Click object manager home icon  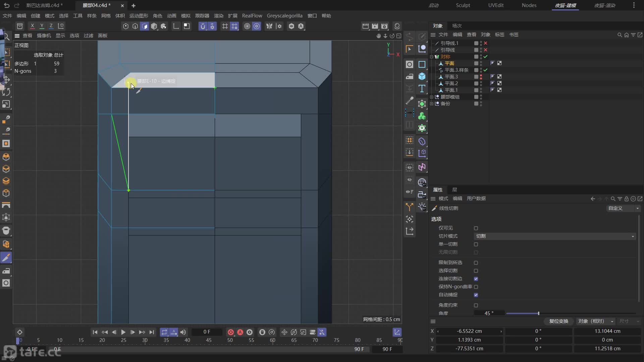point(626,35)
